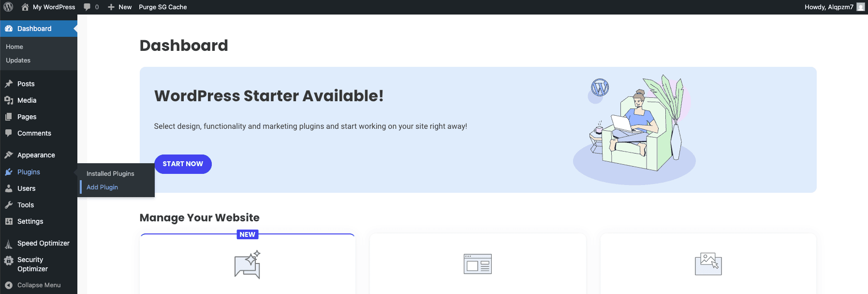Click the WordPress logo in admin bar

tap(8, 7)
